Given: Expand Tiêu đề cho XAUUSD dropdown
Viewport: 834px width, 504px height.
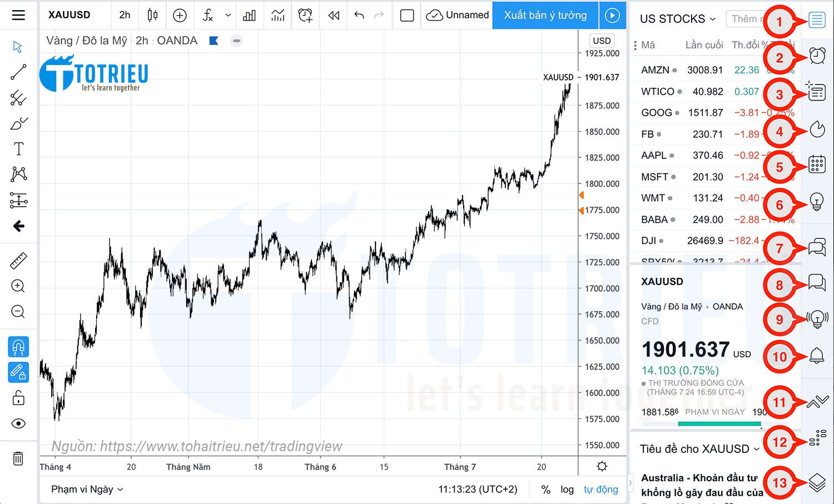Looking at the screenshot, I should click(699, 449).
